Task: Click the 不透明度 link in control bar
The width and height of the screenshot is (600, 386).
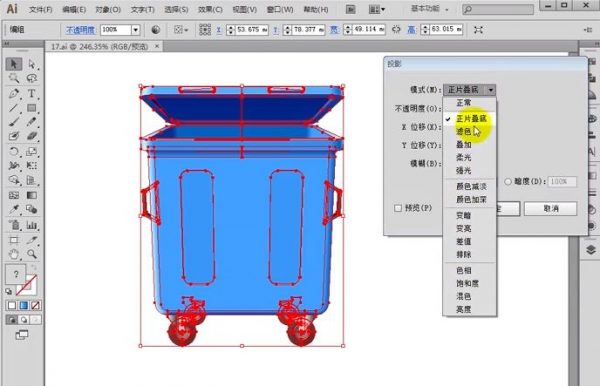Action: click(80, 29)
